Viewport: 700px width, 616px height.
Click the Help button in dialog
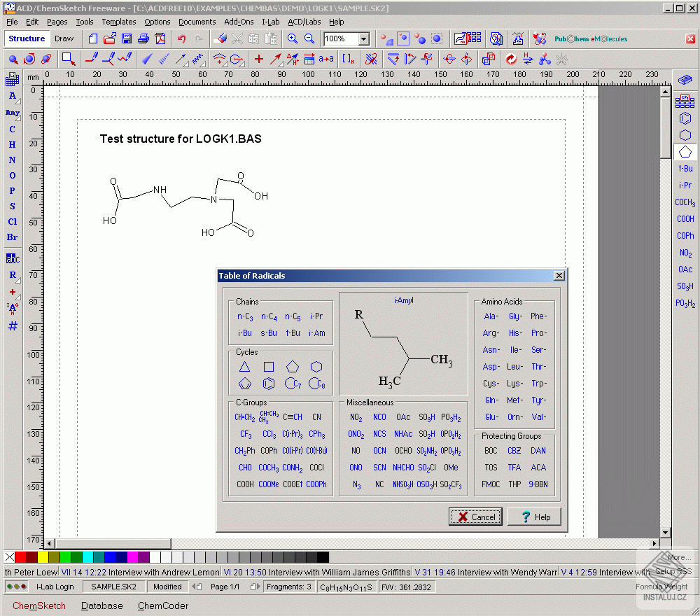click(534, 517)
